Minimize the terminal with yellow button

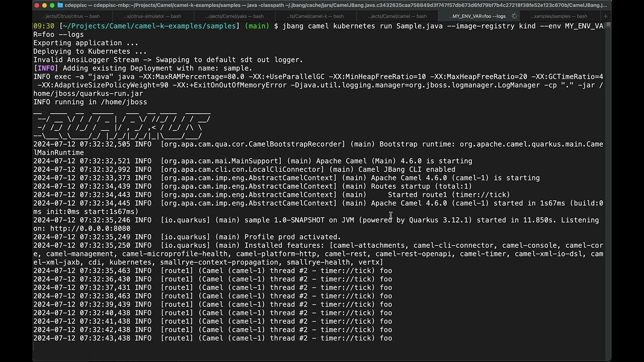tap(45, 5)
